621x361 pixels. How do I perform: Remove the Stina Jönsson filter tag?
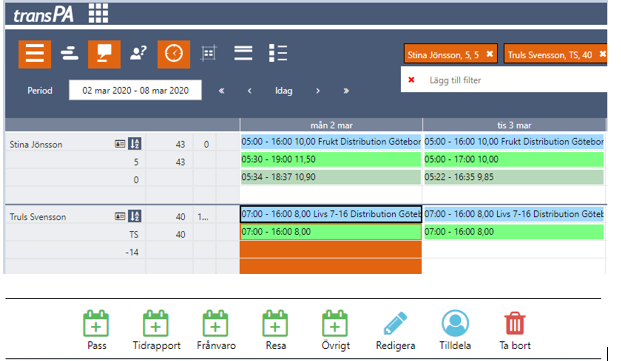[x=490, y=54]
